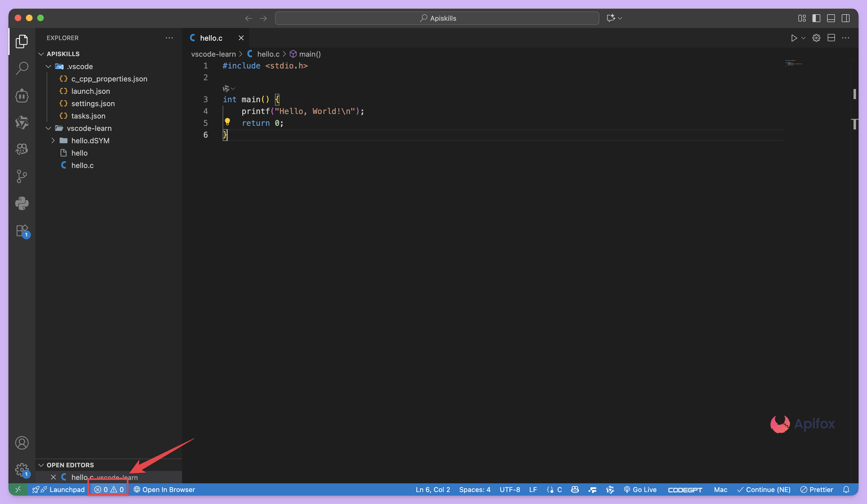Click Go Live in the status bar

(x=640, y=490)
